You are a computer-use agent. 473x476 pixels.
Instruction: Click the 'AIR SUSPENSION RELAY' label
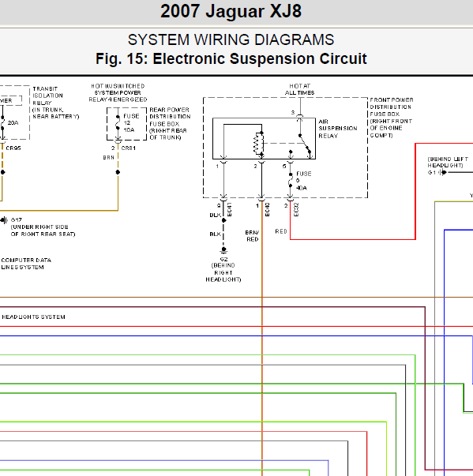[x=338, y=129]
